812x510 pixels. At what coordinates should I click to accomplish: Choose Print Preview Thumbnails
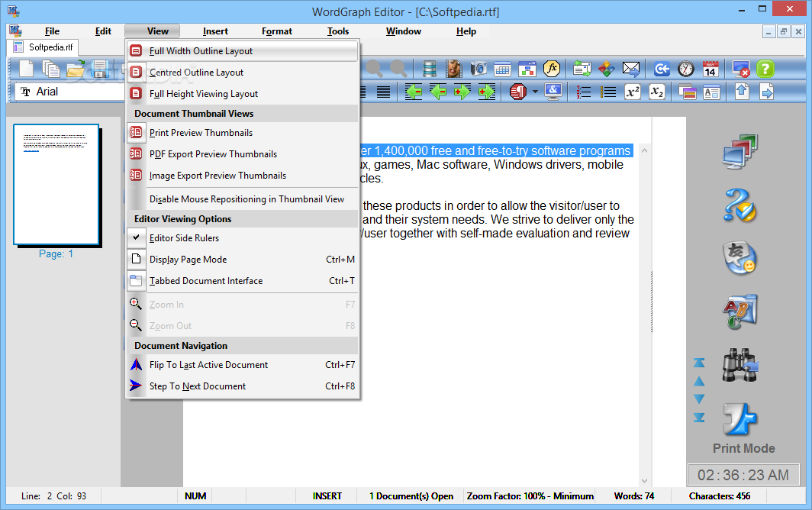[242, 133]
